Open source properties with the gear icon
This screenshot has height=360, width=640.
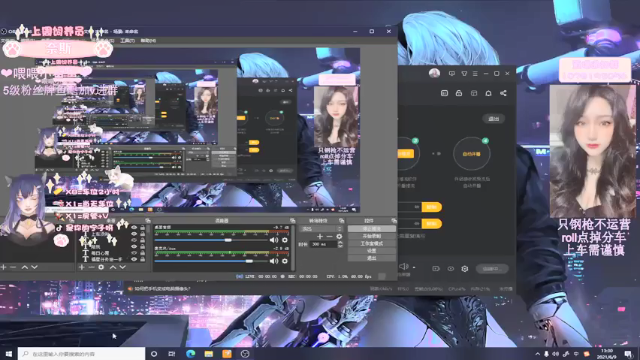pyautogui.click(x=101, y=267)
